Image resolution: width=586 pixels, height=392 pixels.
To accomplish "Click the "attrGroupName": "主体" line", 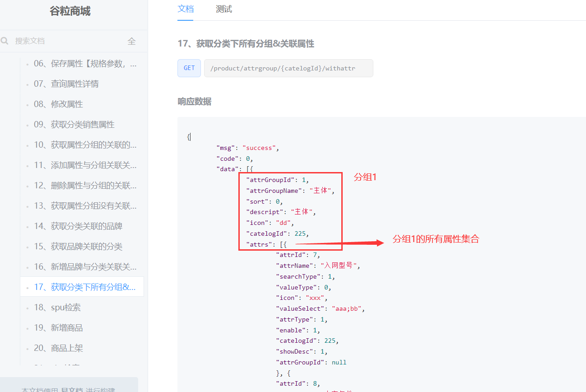I will click(x=291, y=191).
